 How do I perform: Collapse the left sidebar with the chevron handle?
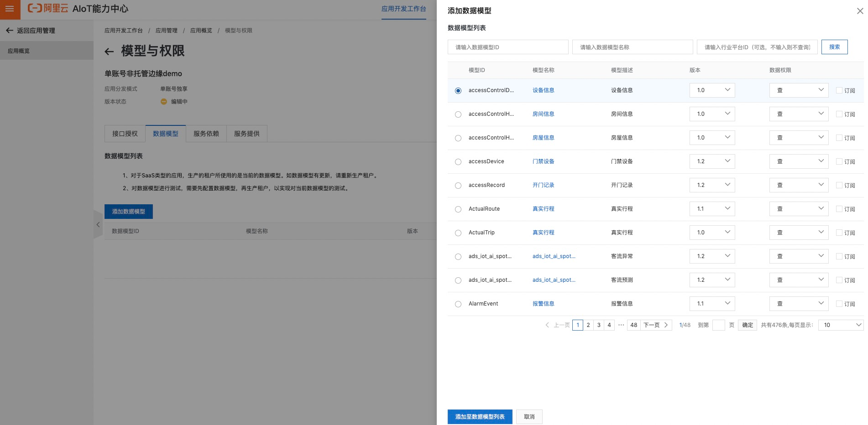pyautogui.click(x=98, y=224)
